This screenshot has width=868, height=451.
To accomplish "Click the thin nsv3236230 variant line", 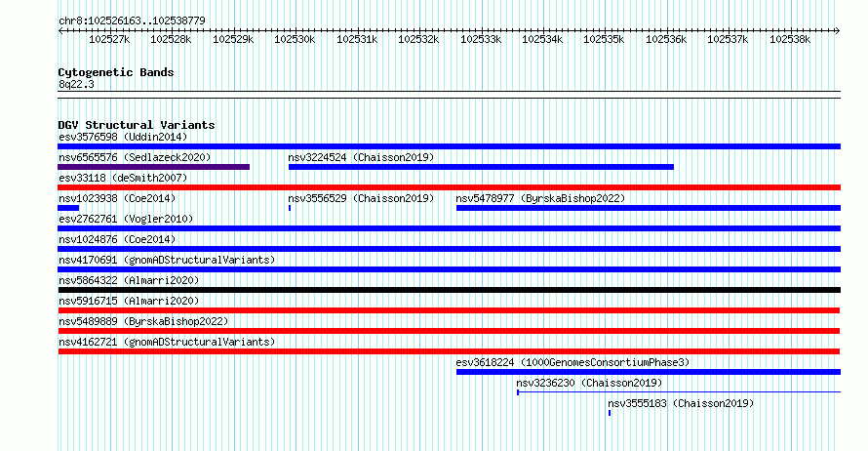I will tap(679, 392).
